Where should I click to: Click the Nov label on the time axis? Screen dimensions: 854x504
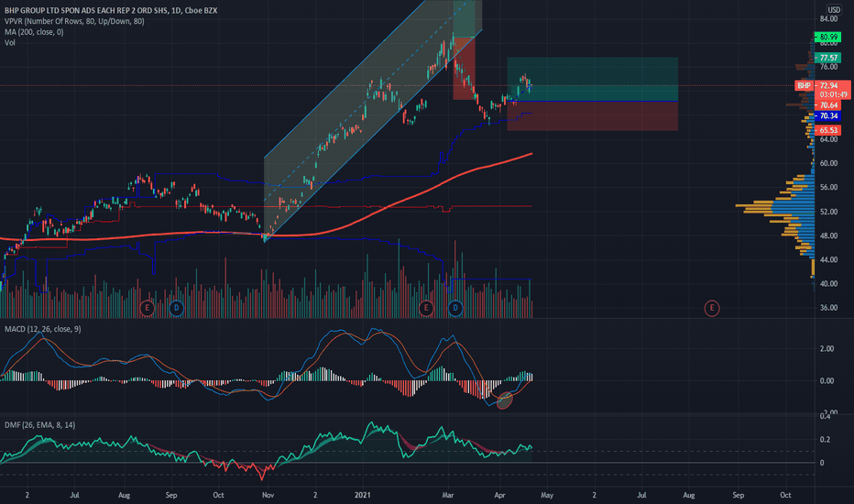coord(268,495)
